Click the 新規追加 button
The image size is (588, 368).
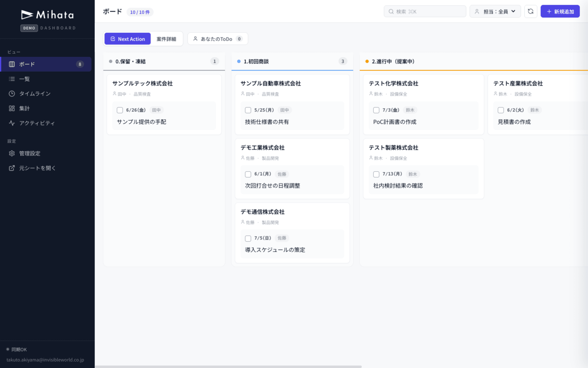(x=560, y=11)
